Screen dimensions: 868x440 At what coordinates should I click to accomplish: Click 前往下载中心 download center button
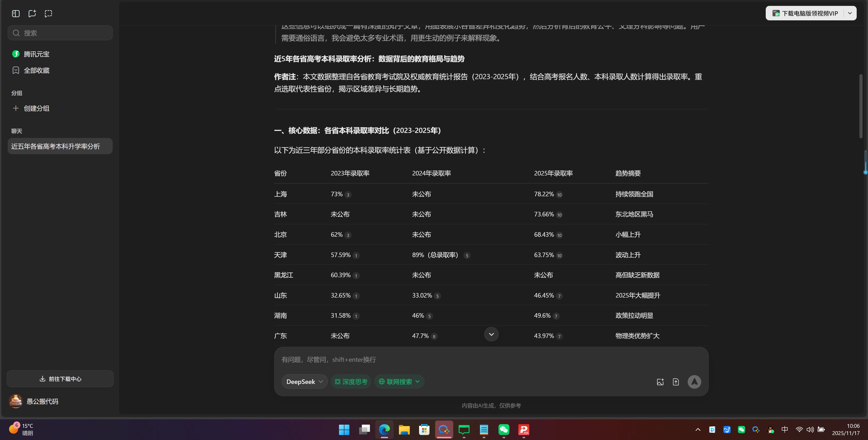point(60,378)
